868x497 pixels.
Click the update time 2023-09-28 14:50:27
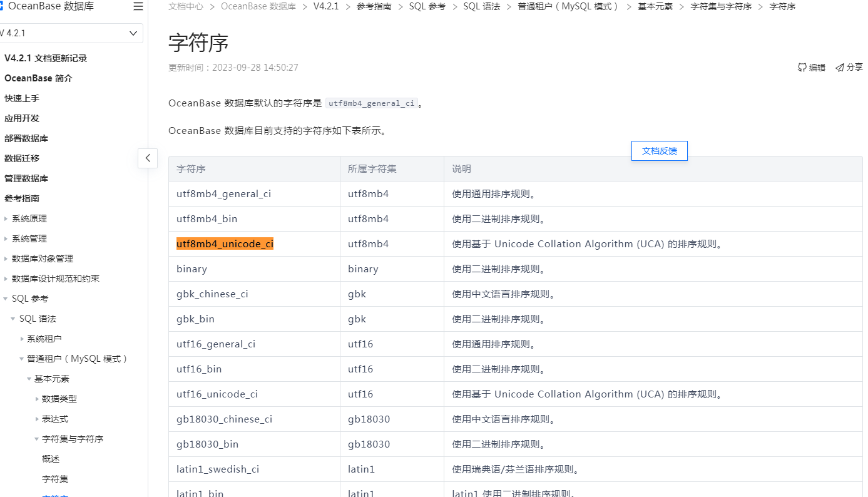[255, 68]
